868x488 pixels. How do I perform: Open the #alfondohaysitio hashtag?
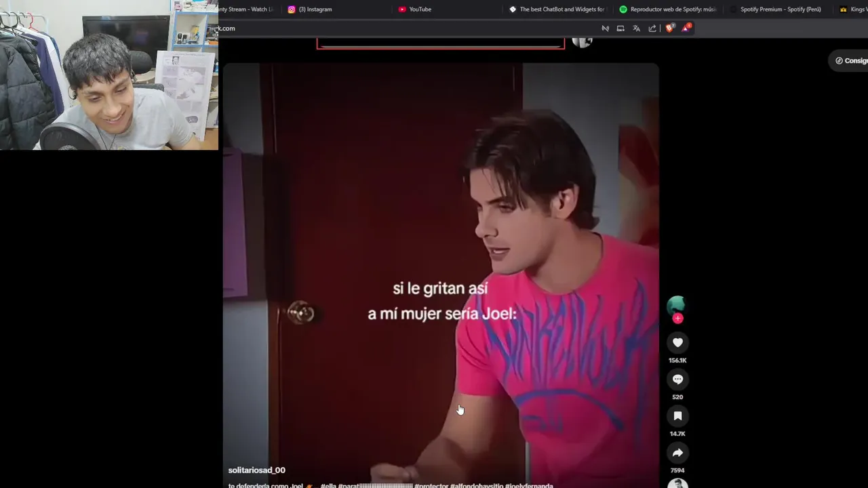coord(477,485)
